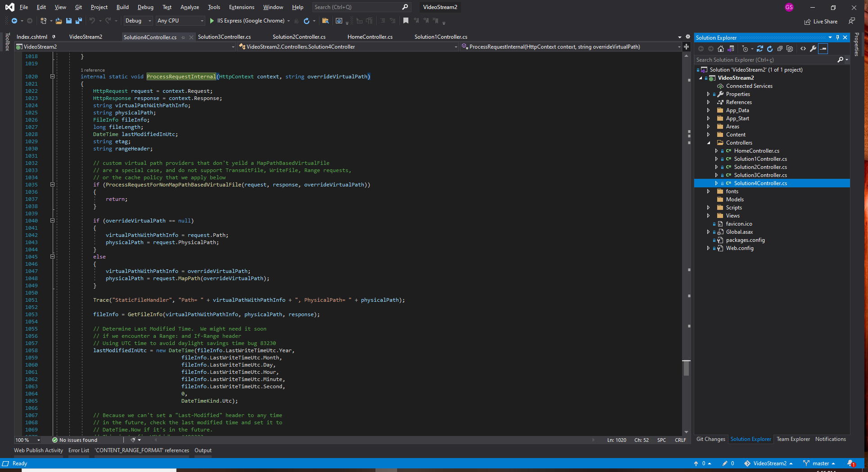Click the Live Share button
Image resolution: width=868 pixels, height=472 pixels.
pyautogui.click(x=821, y=22)
